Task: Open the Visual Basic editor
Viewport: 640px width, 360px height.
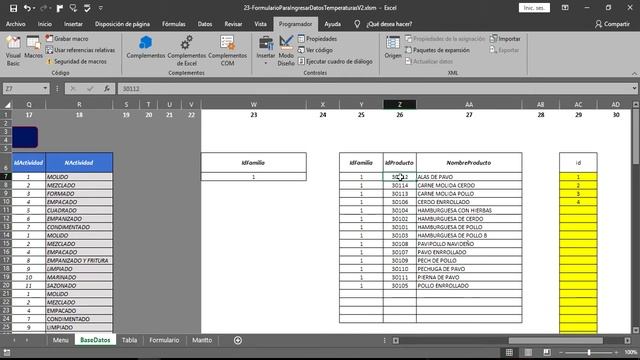Action: tap(13, 51)
